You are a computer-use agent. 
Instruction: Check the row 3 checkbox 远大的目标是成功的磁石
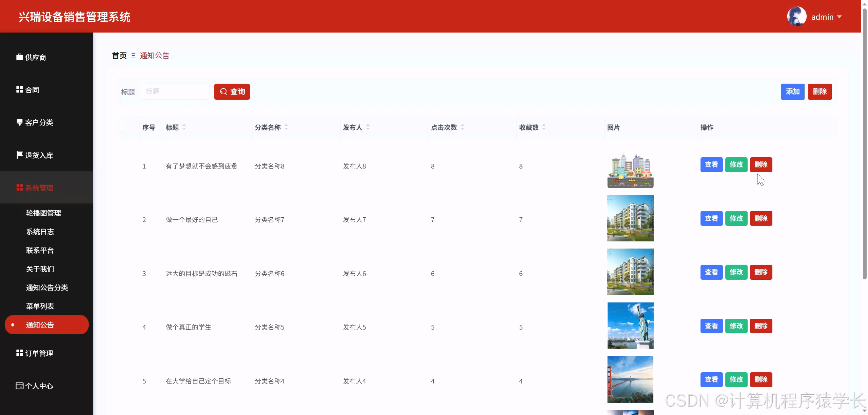tap(122, 274)
